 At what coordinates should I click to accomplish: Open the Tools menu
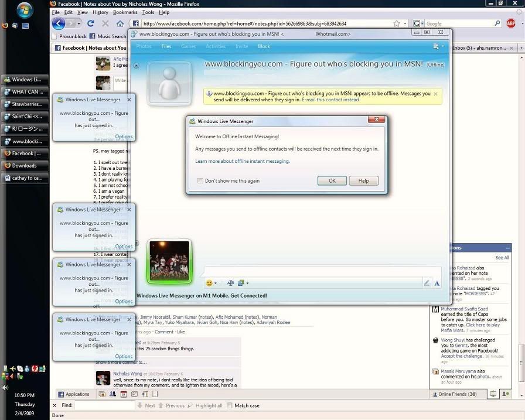[148, 12]
